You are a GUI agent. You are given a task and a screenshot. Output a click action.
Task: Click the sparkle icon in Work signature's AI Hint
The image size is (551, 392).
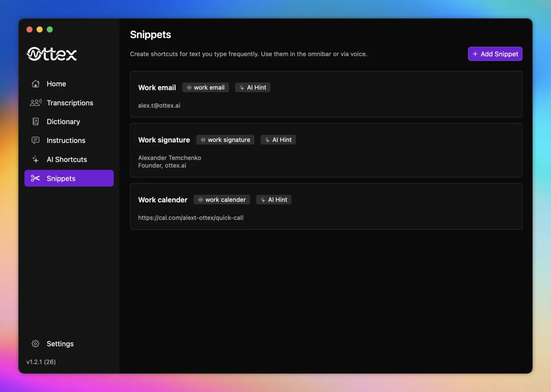pyautogui.click(x=266, y=139)
